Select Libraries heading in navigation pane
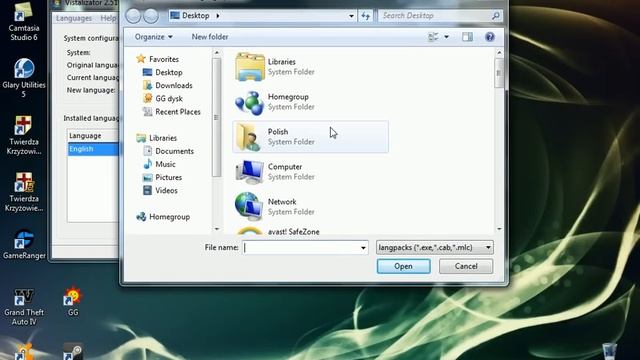Screen dimensions: 640x360 162,138
